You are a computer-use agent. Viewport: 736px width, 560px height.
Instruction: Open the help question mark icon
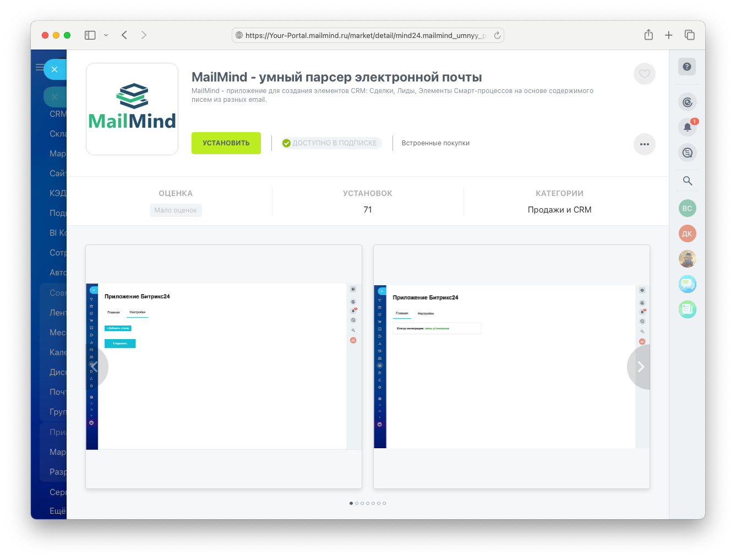point(686,67)
